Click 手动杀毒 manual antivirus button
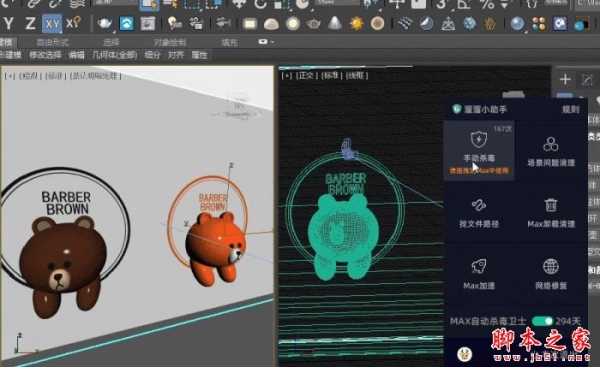This screenshot has width=600, height=367. pyautogui.click(x=479, y=151)
